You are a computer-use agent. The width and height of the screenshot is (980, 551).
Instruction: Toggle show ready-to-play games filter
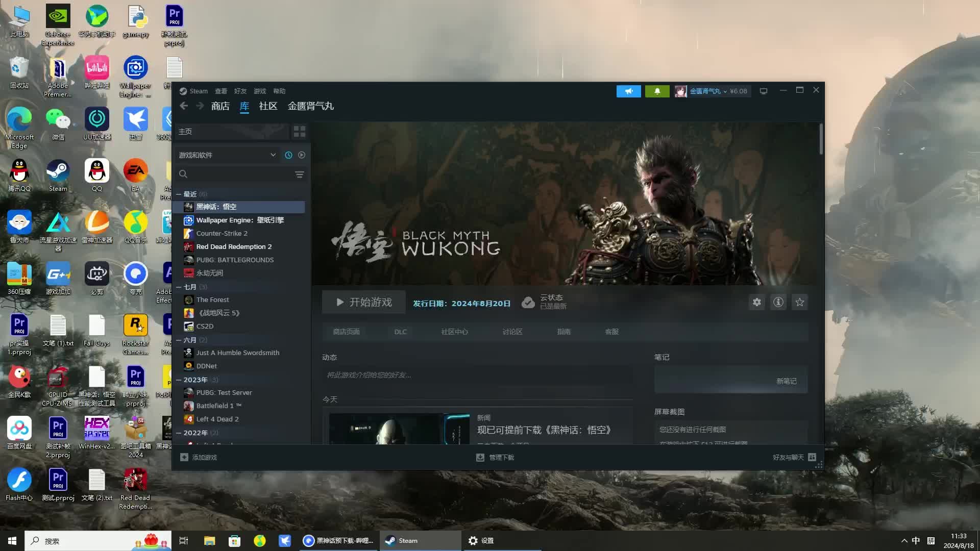302,155
